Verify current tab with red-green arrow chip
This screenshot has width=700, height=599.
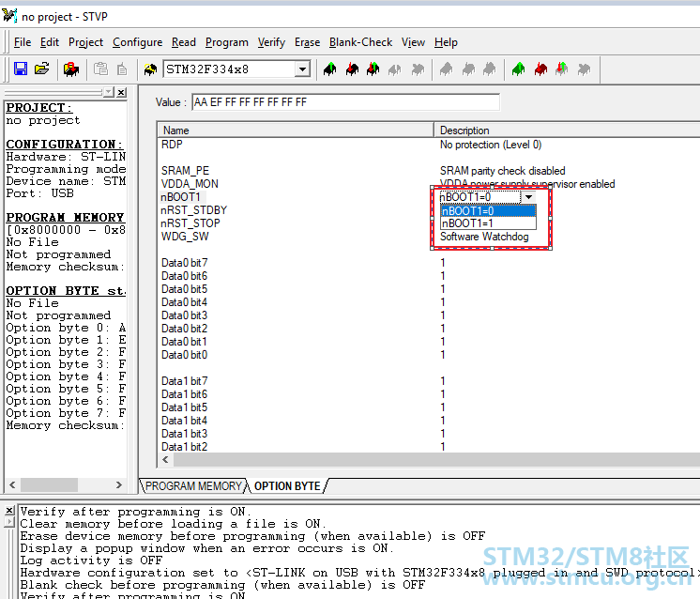373,69
